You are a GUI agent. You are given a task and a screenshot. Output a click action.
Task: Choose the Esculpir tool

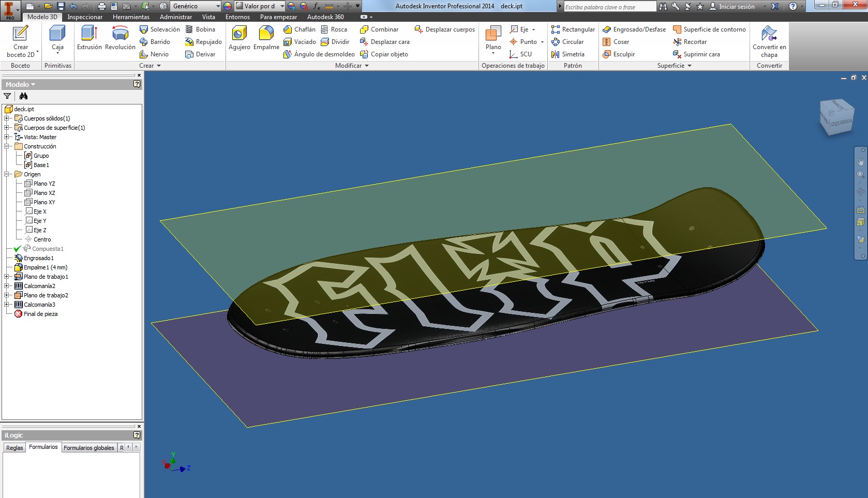(x=619, y=54)
